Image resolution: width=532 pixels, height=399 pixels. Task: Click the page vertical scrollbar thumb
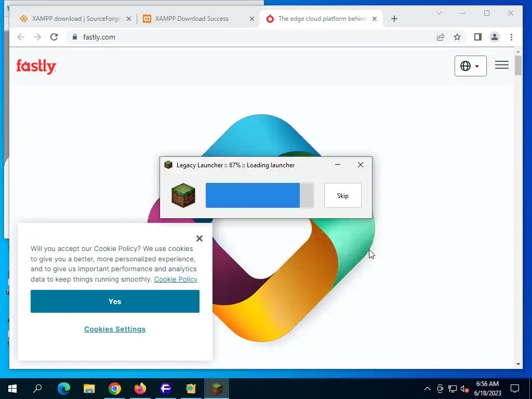point(518,65)
